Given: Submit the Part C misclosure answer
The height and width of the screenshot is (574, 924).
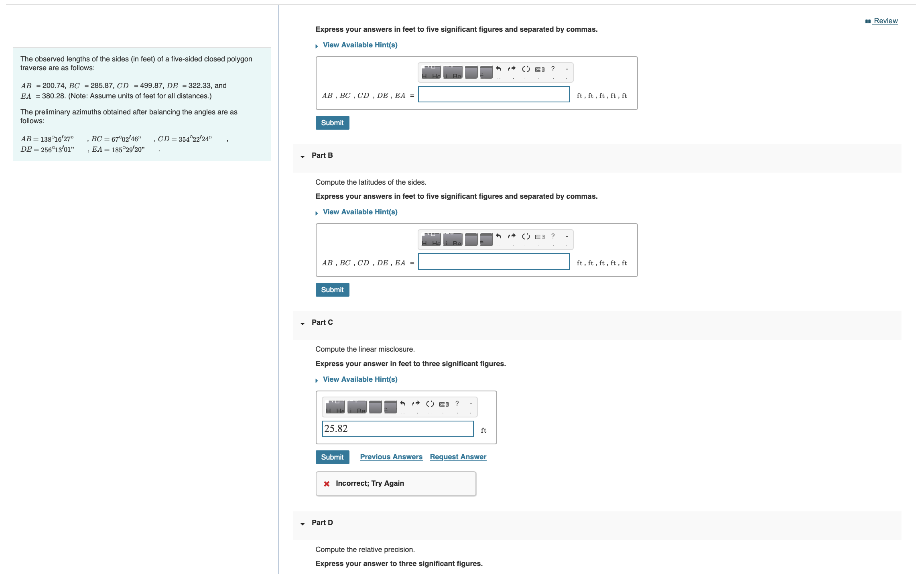Looking at the screenshot, I should (332, 457).
